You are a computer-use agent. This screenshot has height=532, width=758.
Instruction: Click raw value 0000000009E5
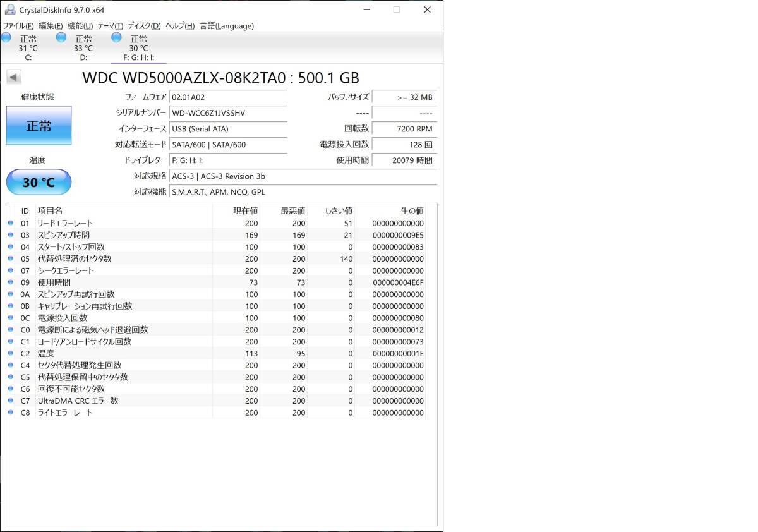pos(398,235)
